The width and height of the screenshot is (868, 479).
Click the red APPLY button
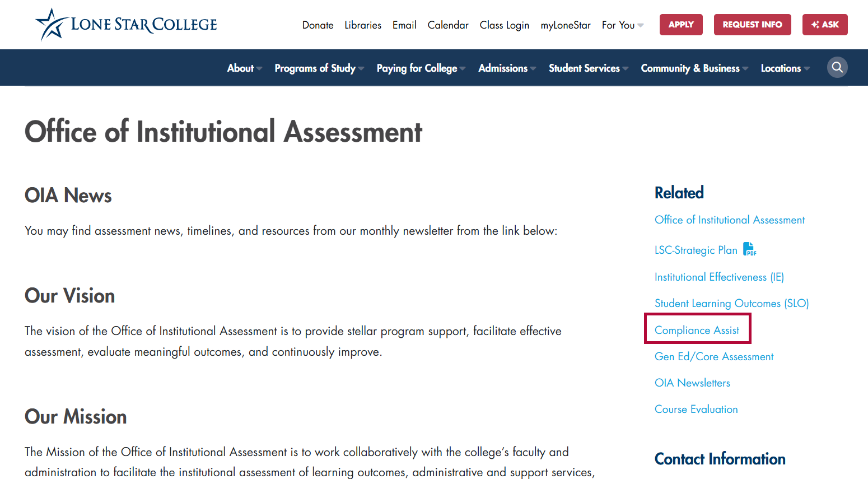pyautogui.click(x=681, y=25)
